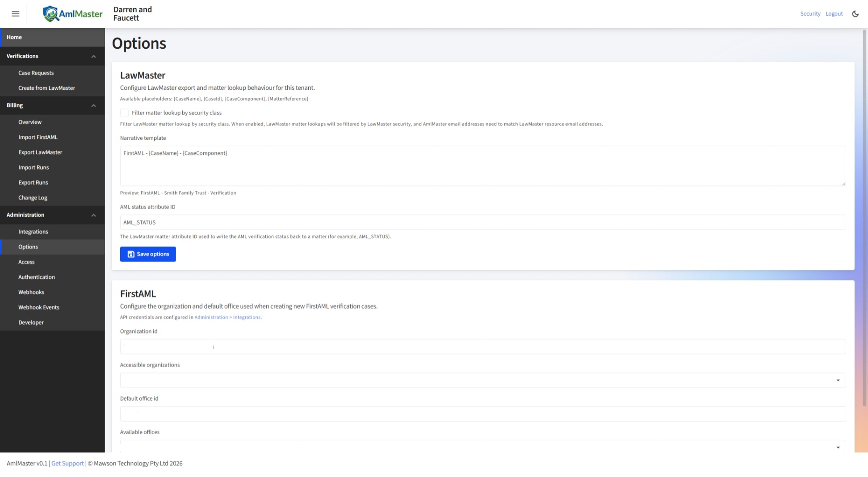Collapse the Verifications section

pyautogui.click(x=93, y=56)
